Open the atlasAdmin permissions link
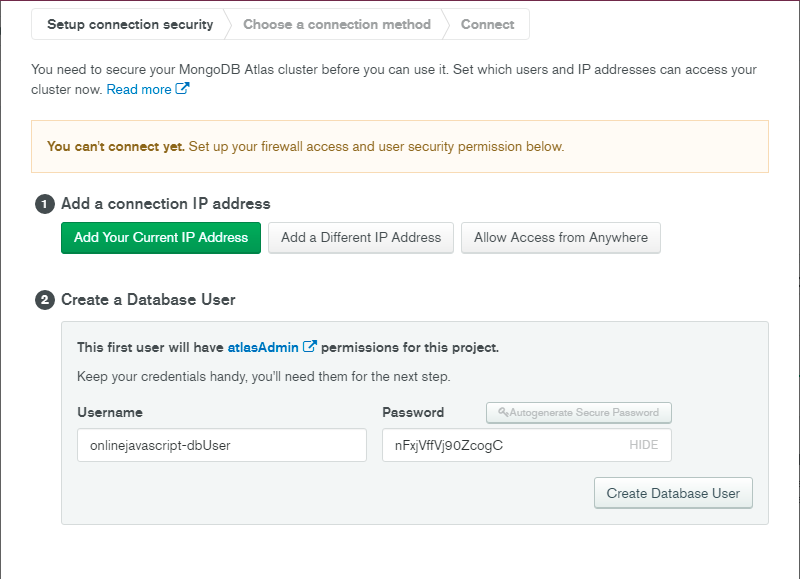The width and height of the screenshot is (800, 579). (x=263, y=347)
